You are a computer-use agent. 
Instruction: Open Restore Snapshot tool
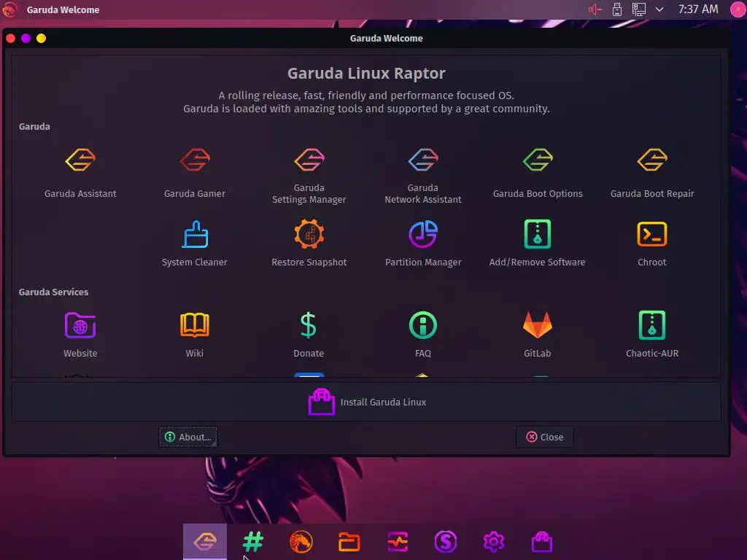309,243
